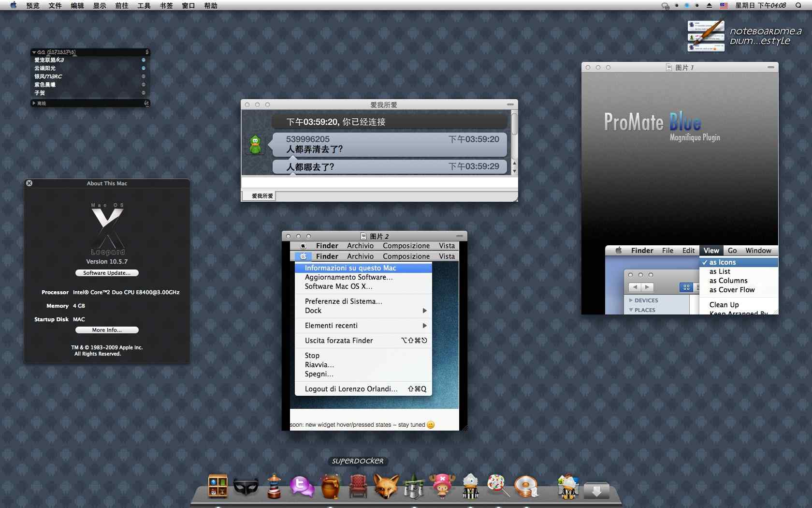The width and height of the screenshot is (812, 508).
Task: Click Software Update... button
Action: tap(107, 273)
